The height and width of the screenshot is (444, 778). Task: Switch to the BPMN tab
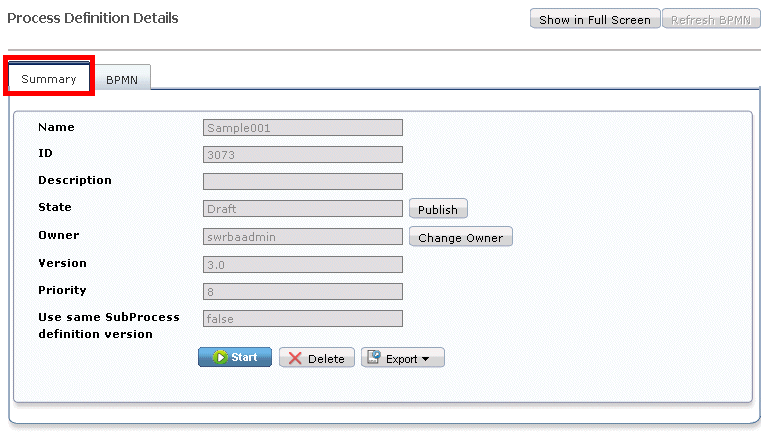[x=122, y=79]
